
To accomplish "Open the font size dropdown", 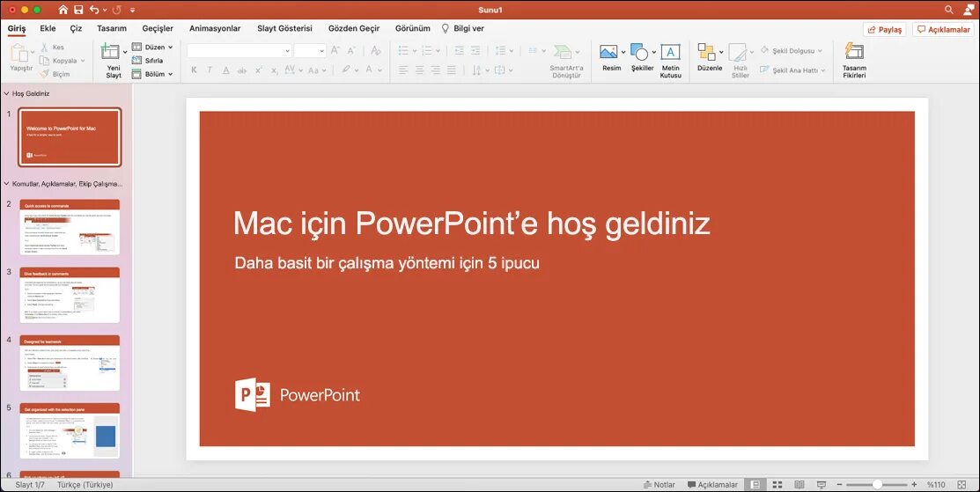I will 322,51.
